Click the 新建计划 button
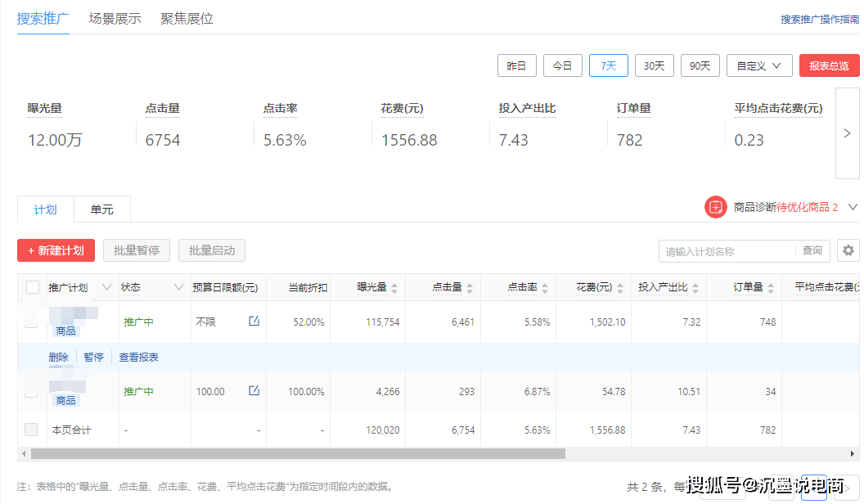 click(x=56, y=250)
